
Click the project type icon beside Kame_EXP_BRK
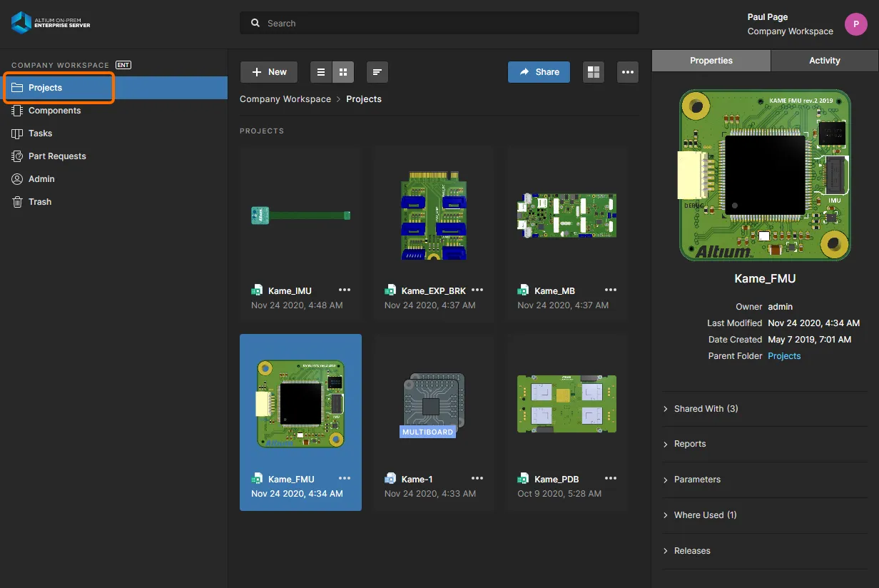390,290
